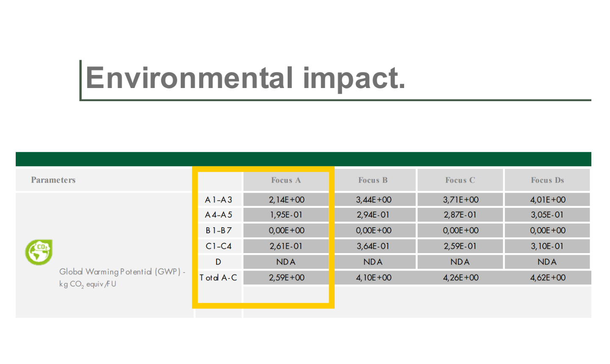Select the 'Focus C' column header
This screenshot has height=364, width=610.
(x=460, y=180)
